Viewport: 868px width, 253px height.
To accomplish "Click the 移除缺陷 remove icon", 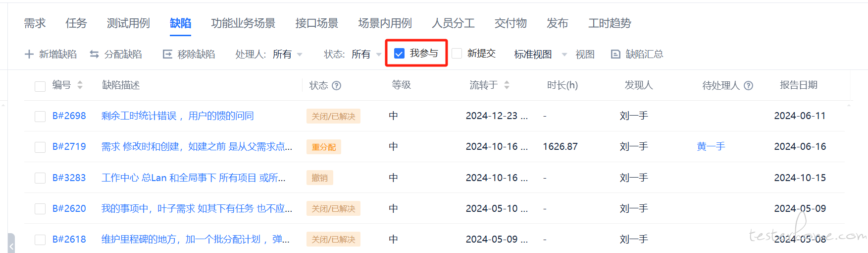I will (167, 54).
